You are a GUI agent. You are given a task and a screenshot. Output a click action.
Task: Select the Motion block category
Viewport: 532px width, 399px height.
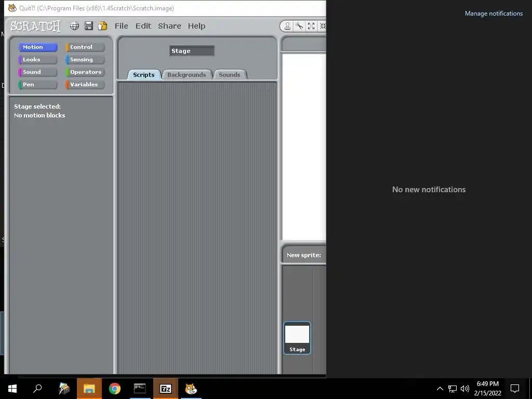(x=37, y=47)
